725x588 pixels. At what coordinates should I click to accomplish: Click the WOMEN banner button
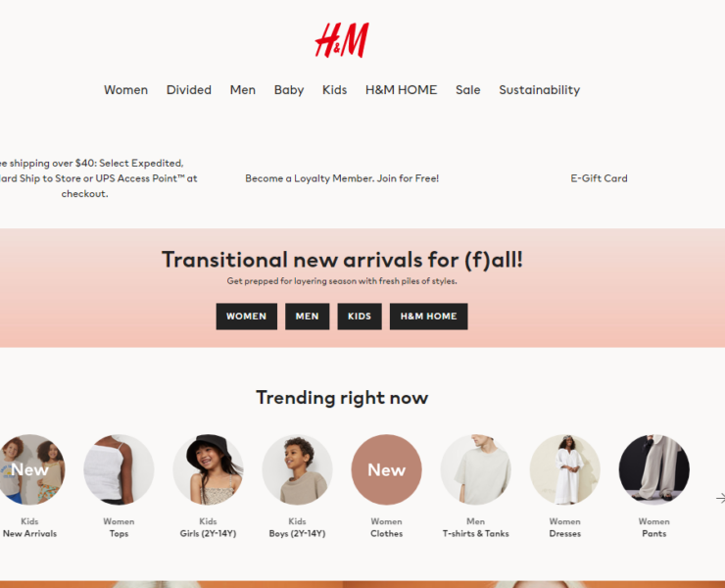[247, 317]
